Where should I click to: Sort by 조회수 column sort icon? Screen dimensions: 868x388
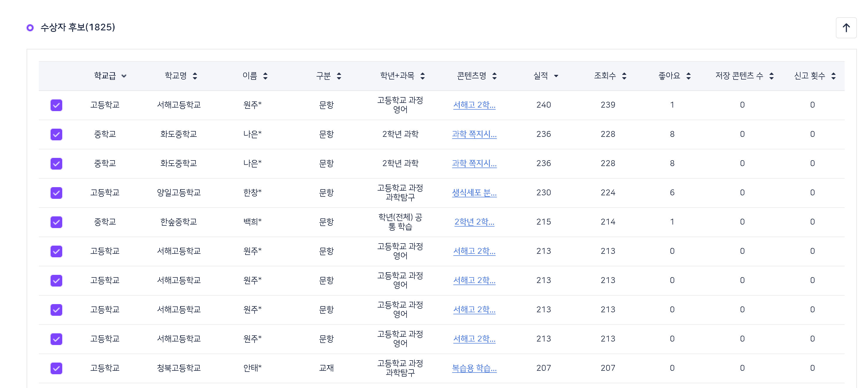(624, 76)
